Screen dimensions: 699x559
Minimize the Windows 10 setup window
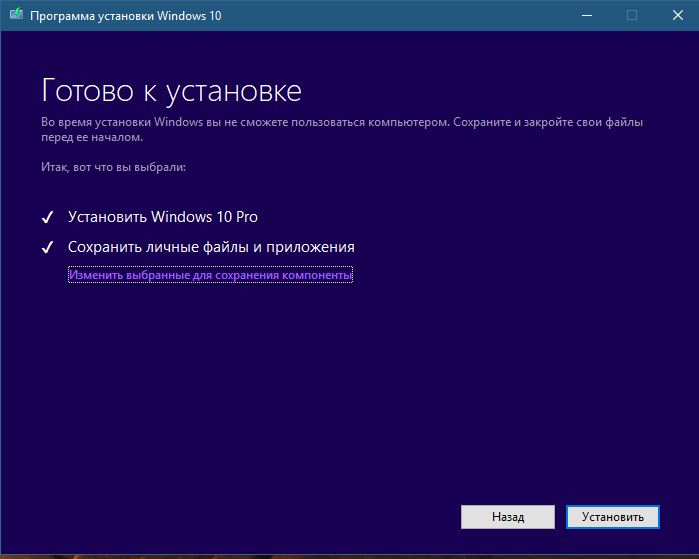tap(587, 15)
